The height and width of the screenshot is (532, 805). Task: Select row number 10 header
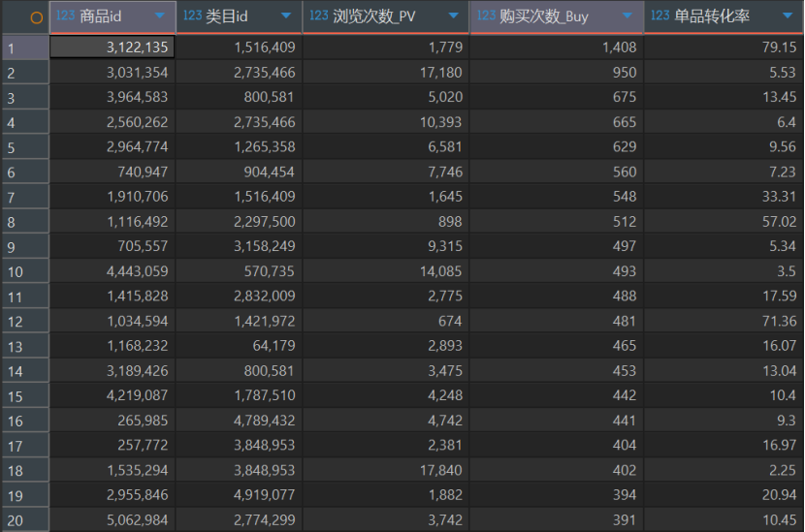tap(25, 271)
